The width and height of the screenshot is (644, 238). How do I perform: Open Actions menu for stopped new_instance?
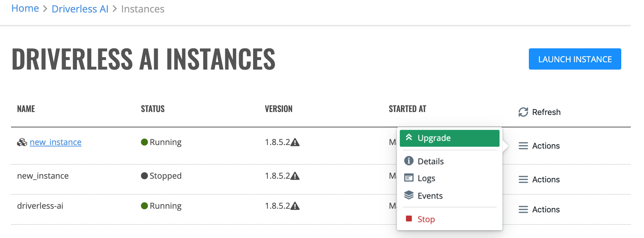click(x=539, y=179)
